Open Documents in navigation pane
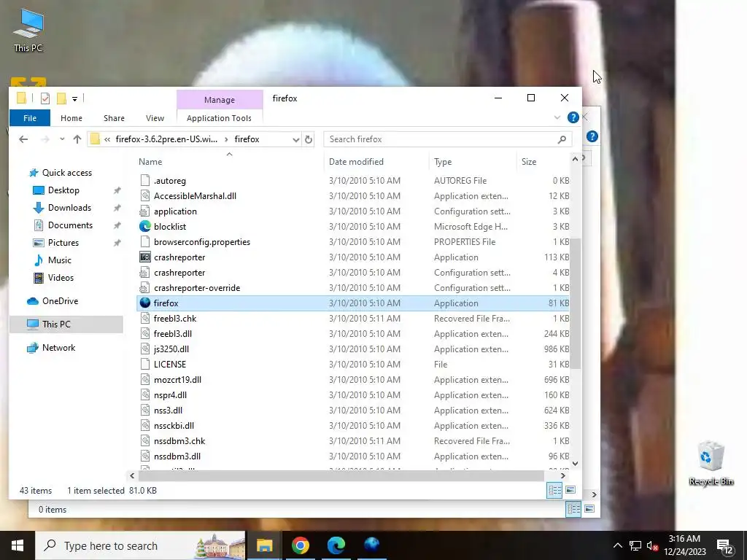The height and width of the screenshot is (560, 747). (70, 225)
